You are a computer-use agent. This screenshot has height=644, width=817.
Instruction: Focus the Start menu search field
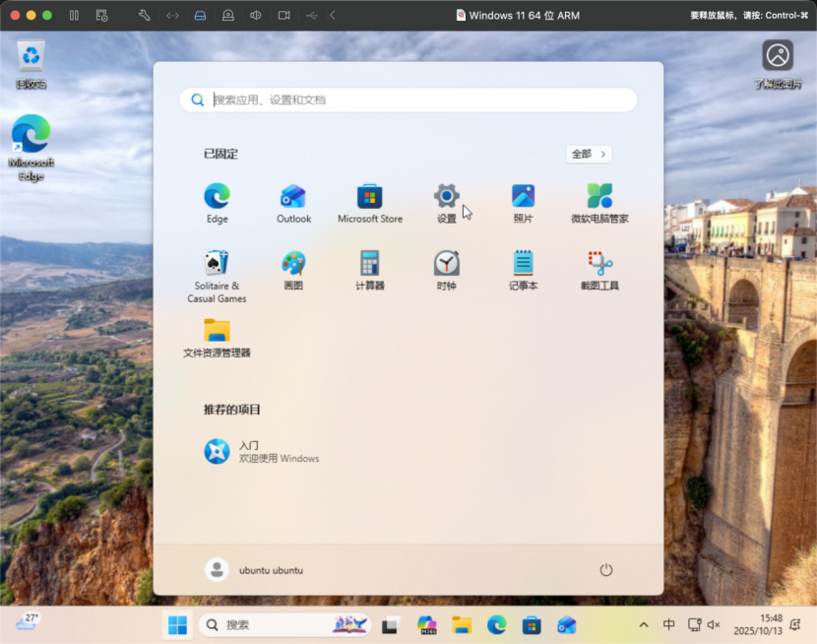point(408,99)
